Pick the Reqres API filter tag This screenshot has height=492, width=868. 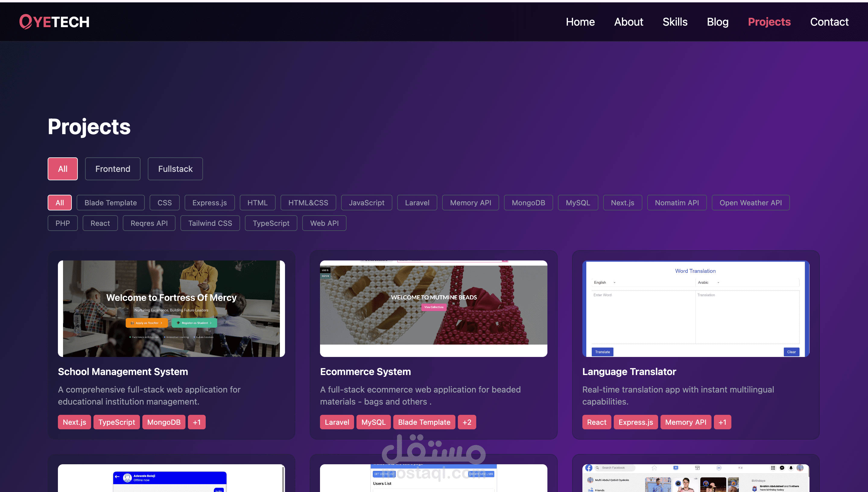pos(149,223)
